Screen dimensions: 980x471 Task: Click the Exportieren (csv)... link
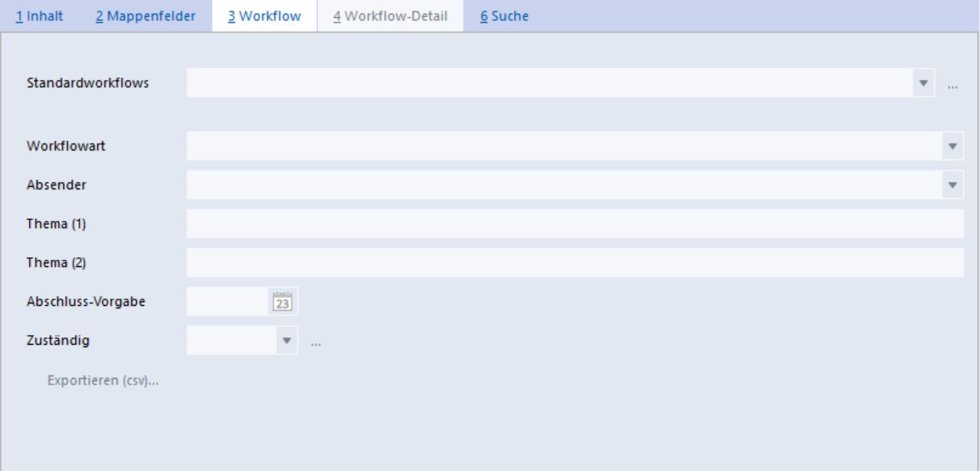tap(103, 380)
